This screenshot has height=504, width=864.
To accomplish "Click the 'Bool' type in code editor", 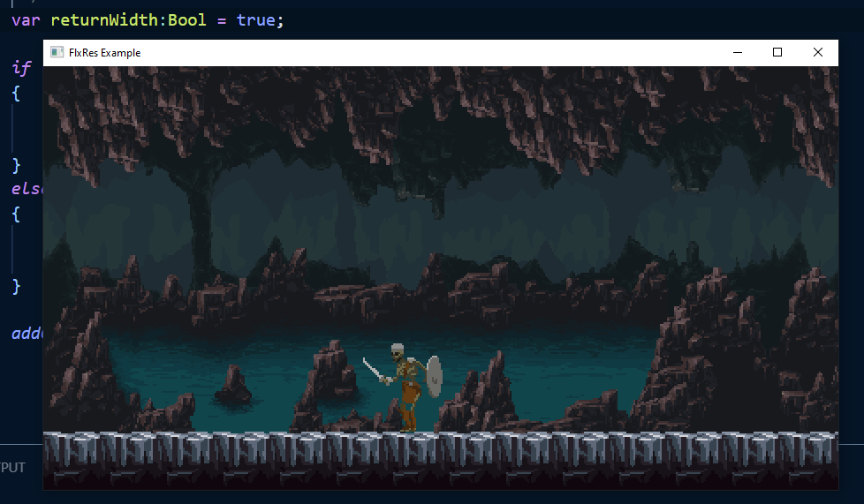I will [x=186, y=20].
